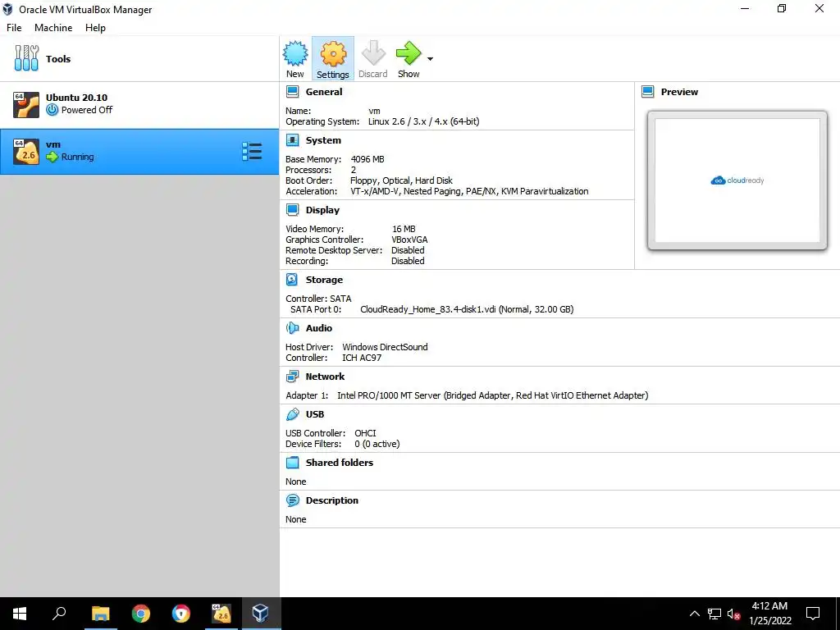Open File Explorer from the taskbar
Image resolution: width=840 pixels, height=630 pixels.
[100, 614]
